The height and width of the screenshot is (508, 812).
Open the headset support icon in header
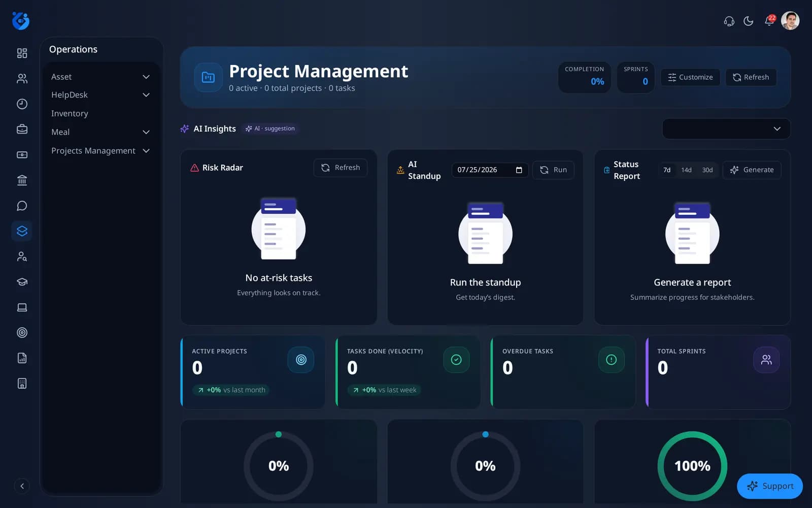pos(729,21)
